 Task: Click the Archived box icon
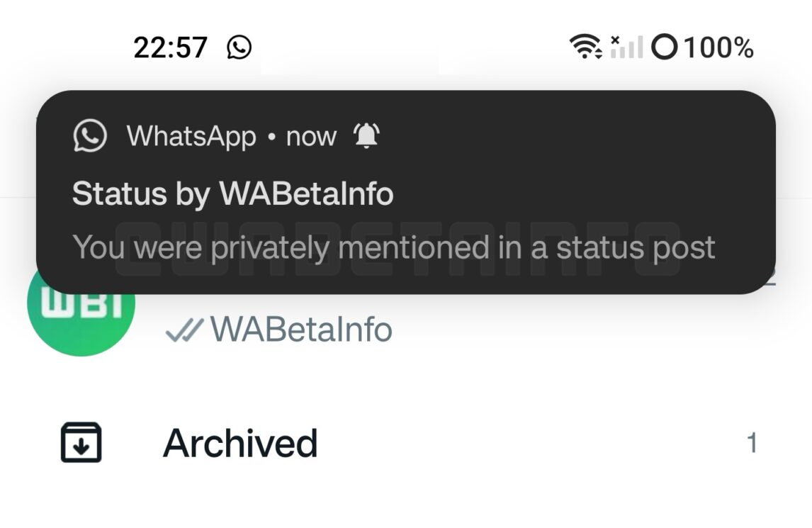[81, 443]
